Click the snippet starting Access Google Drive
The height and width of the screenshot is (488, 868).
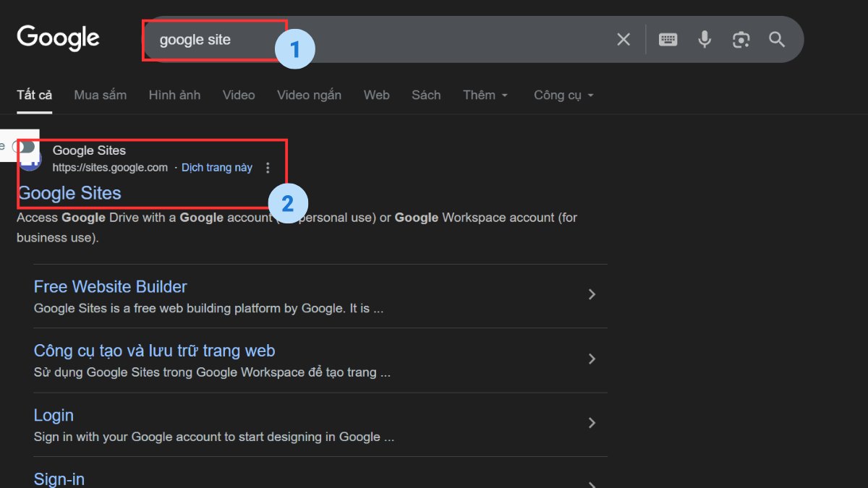click(297, 227)
